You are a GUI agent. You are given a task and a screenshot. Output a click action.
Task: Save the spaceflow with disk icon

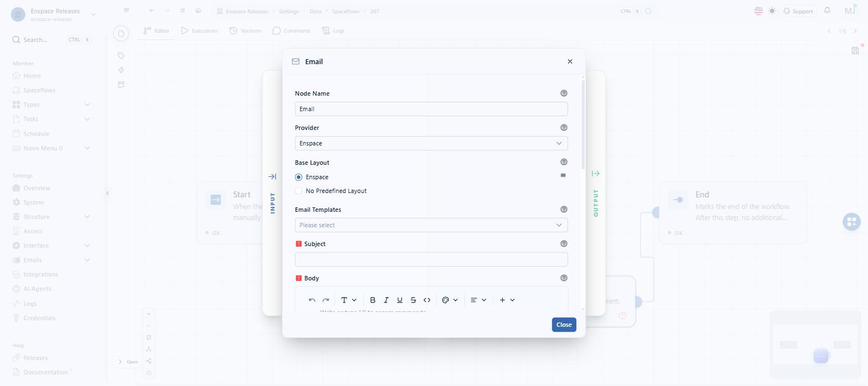tap(855, 50)
